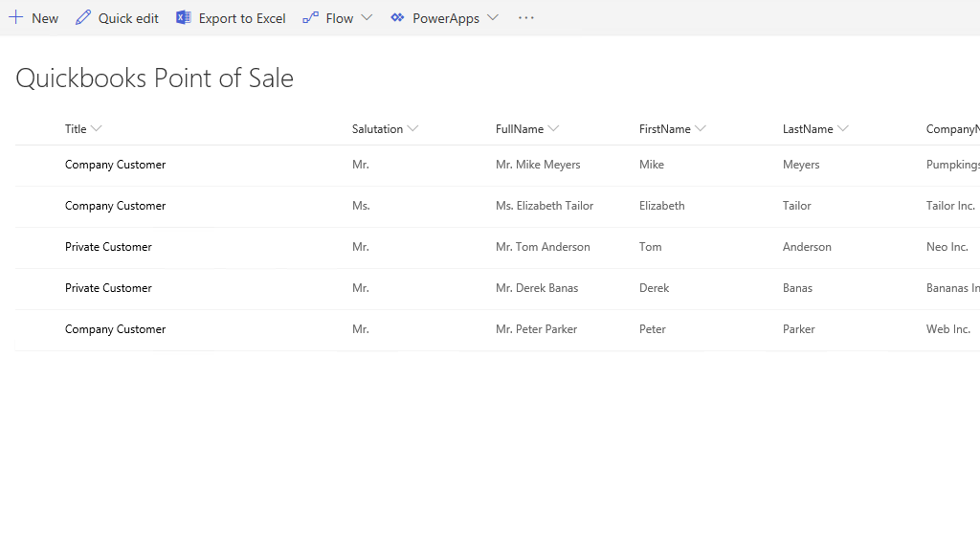Screen dimensions: 980x537
Task: Click the first name Tom cell
Action: pyautogui.click(x=650, y=247)
